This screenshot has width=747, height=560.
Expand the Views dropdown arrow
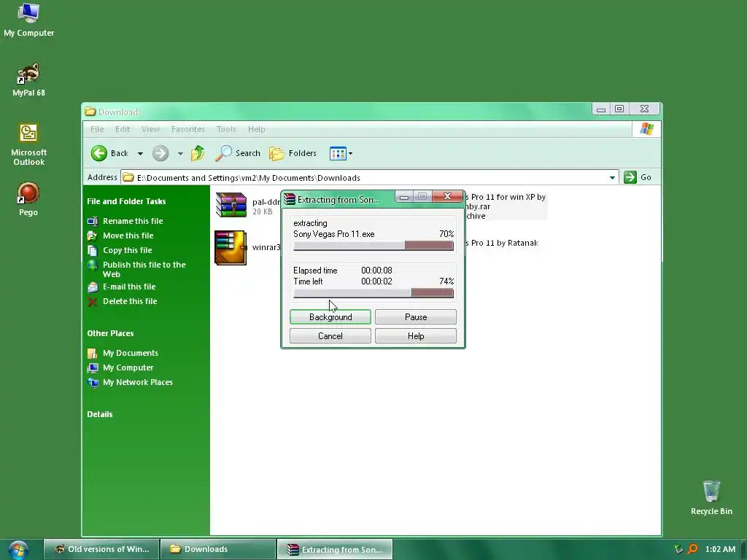click(x=351, y=153)
